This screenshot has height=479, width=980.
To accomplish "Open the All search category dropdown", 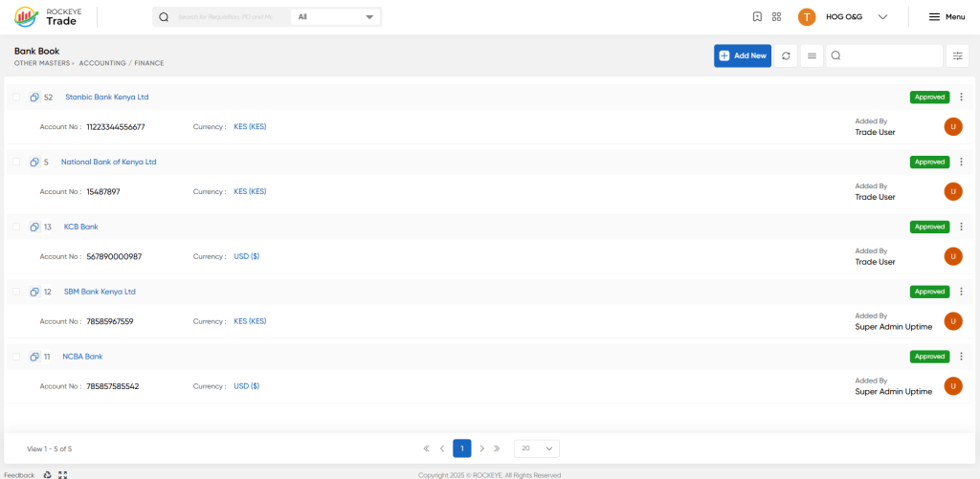I will (336, 17).
